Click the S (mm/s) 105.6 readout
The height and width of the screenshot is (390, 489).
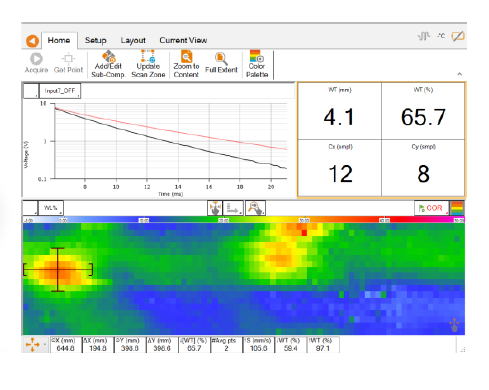(258, 344)
